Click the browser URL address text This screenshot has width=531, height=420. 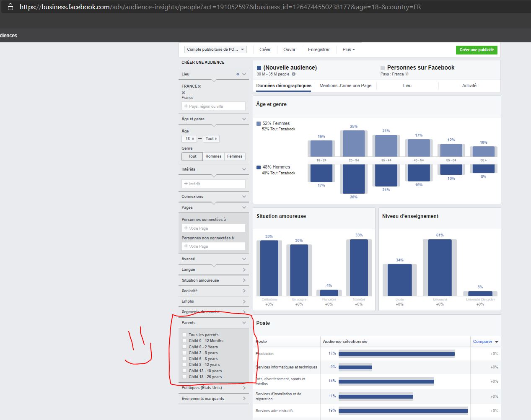[220, 7]
